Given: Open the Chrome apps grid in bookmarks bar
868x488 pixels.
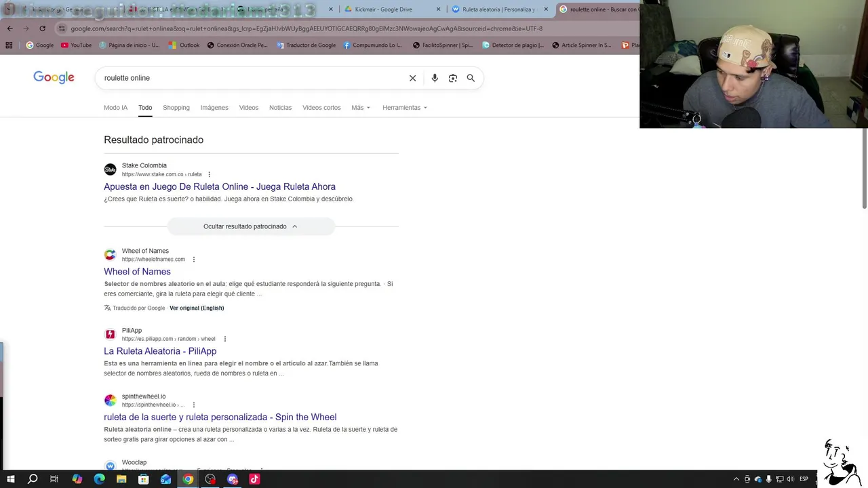Looking at the screenshot, I should tap(9, 45).
